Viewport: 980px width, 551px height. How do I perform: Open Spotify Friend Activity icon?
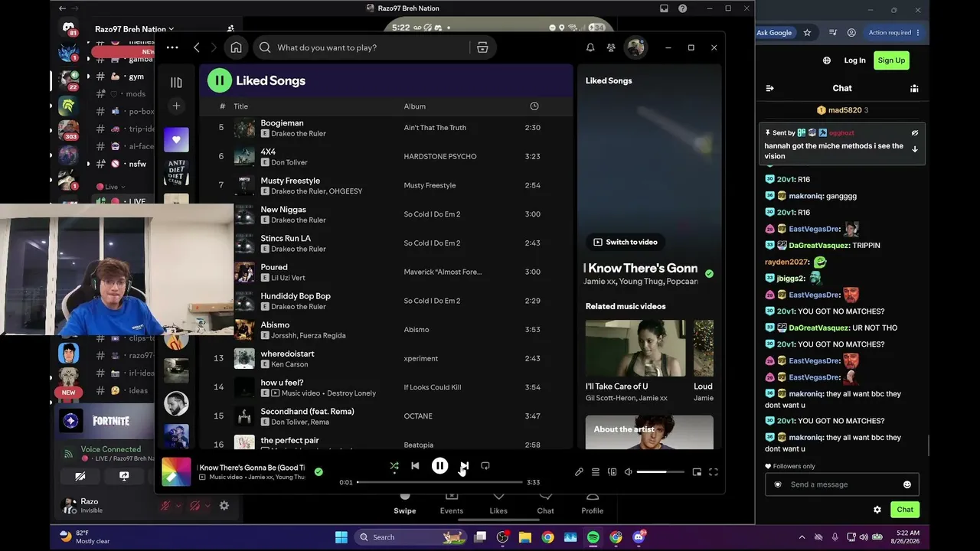(x=611, y=47)
